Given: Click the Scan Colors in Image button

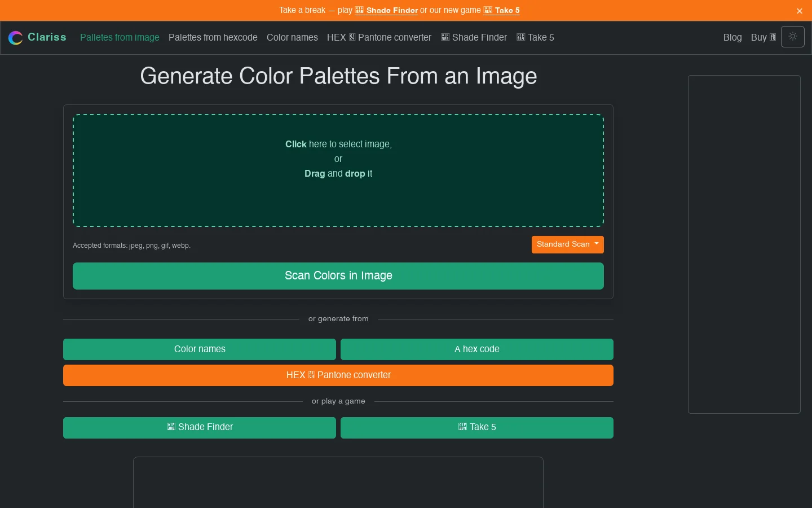Looking at the screenshot, I should point(338,276).
